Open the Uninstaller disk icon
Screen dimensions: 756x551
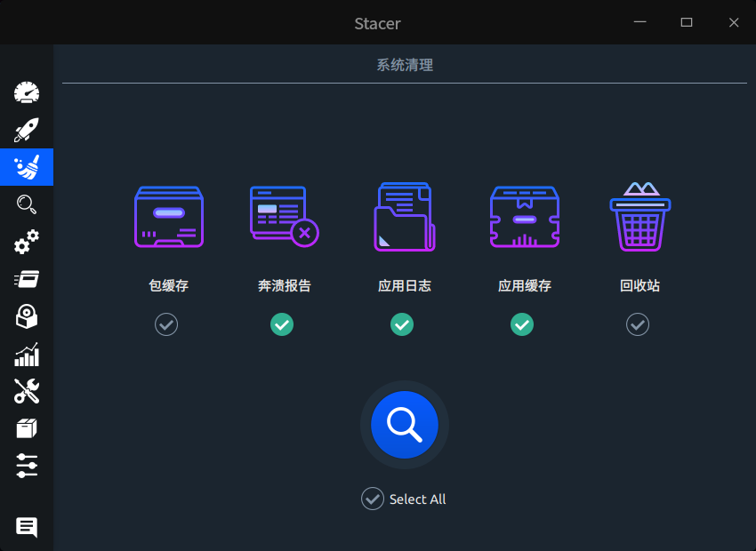(x=27, y=316)
